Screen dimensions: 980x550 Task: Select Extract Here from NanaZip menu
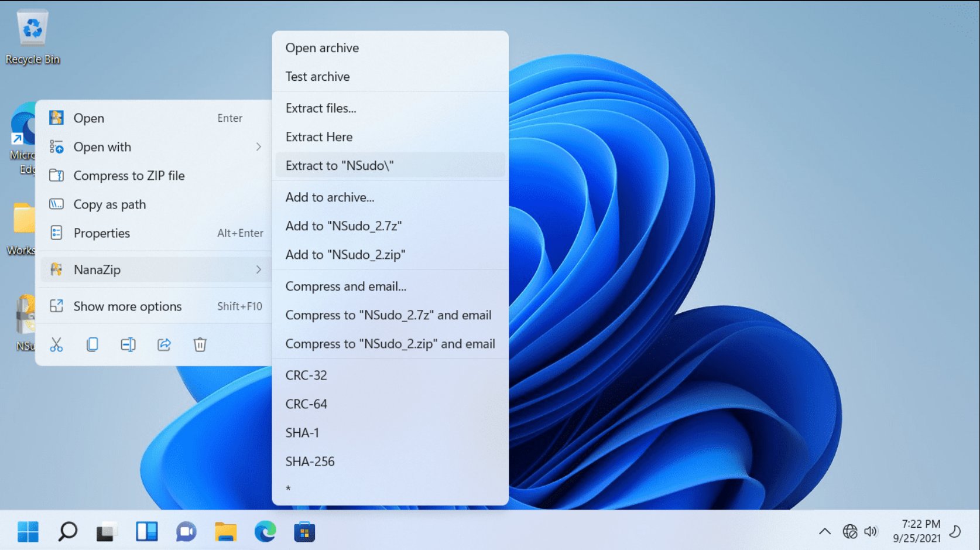pos(319,136)
